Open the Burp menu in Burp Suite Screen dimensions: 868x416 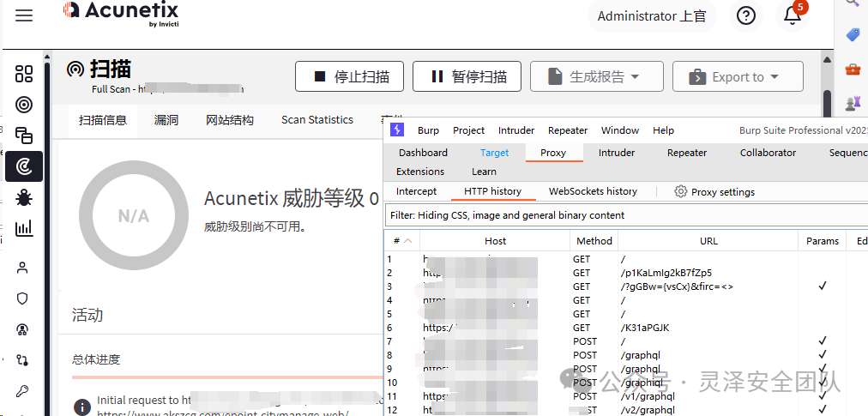pyautogui.click(x=428, y=130)
